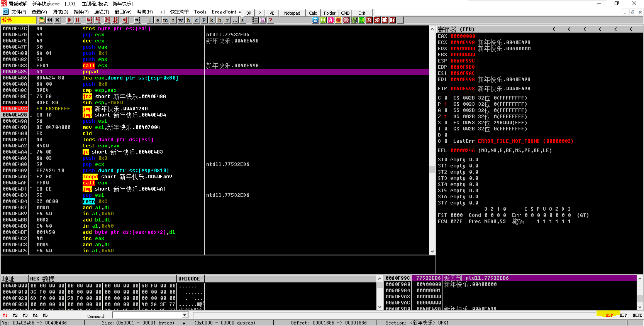Open file with the folder toolbar icon
Image resolution: width=644 pixels, height=326 pixels.
[x=42, y=20]
